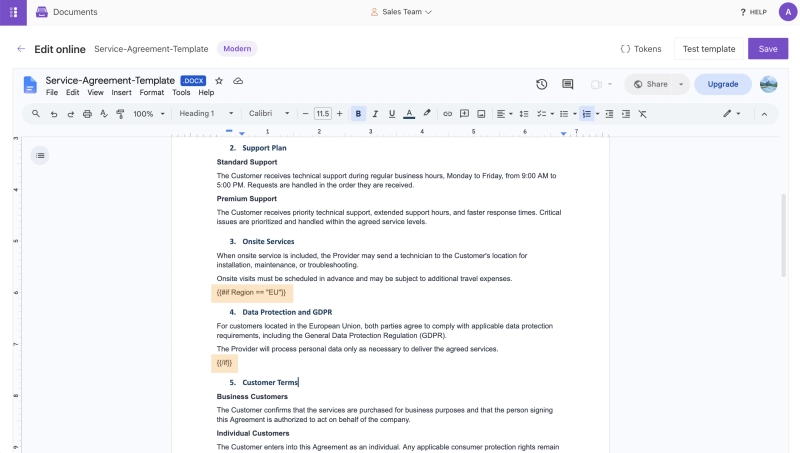Star the Service-Agreement-Template document
This screenshot has height=453, width=800.
[219, 81]
